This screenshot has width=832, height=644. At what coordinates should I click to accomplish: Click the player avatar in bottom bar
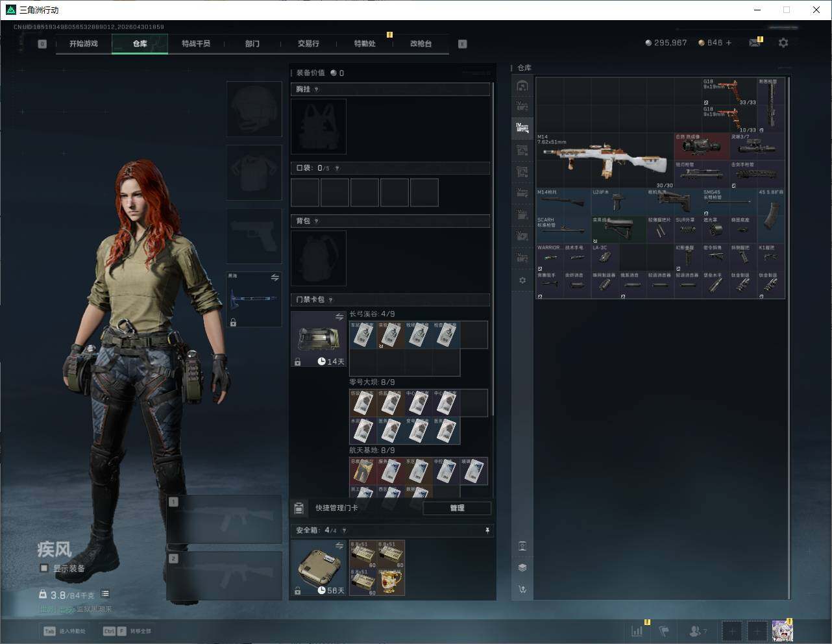point(782,630)
